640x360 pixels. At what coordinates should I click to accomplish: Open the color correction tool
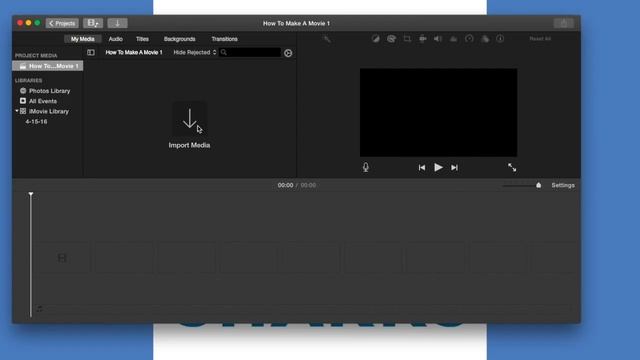(391, 39)
